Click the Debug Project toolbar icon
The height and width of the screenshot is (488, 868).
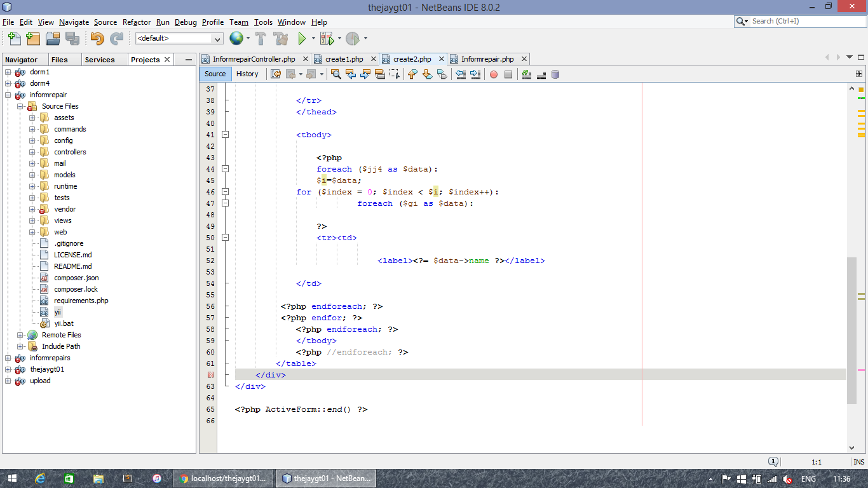(x=327, y=38)
